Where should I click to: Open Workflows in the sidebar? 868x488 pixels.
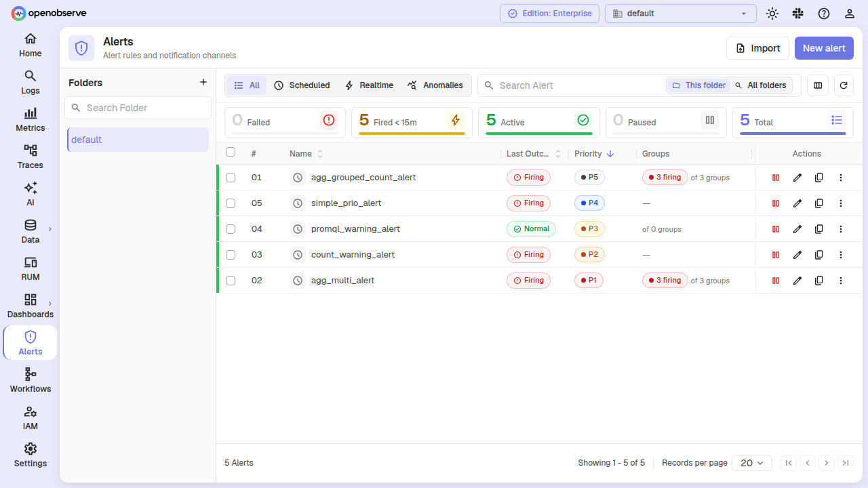tap(30, 381)
